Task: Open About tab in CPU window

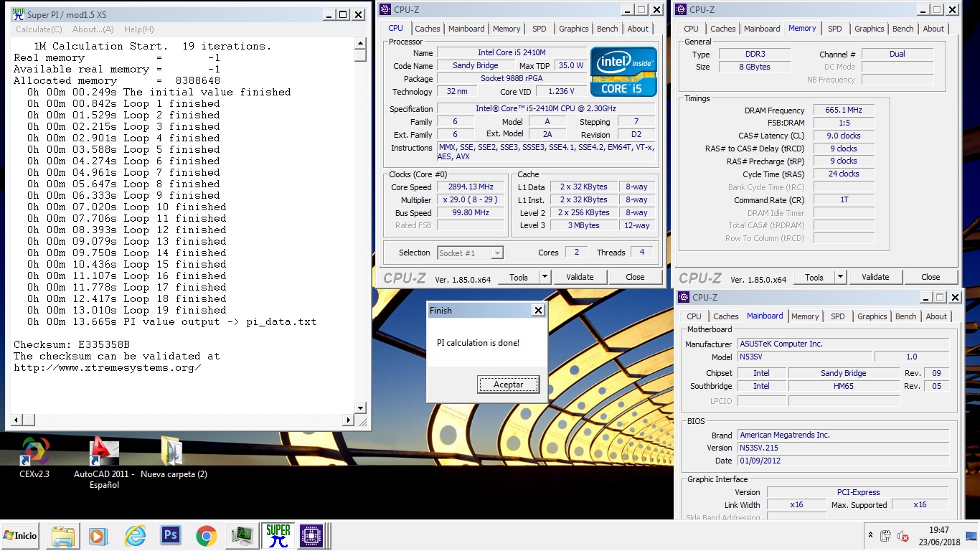Action: click(x=638, y=29)
